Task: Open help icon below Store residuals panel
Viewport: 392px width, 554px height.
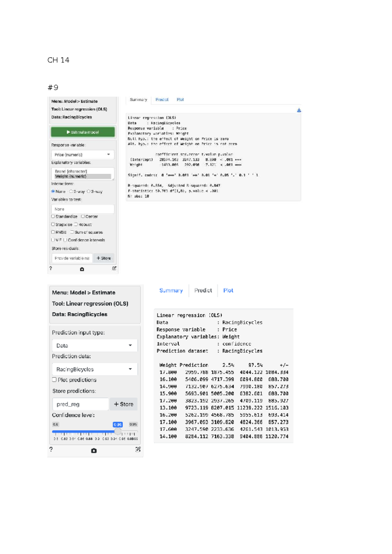Action: pos(51,268)
